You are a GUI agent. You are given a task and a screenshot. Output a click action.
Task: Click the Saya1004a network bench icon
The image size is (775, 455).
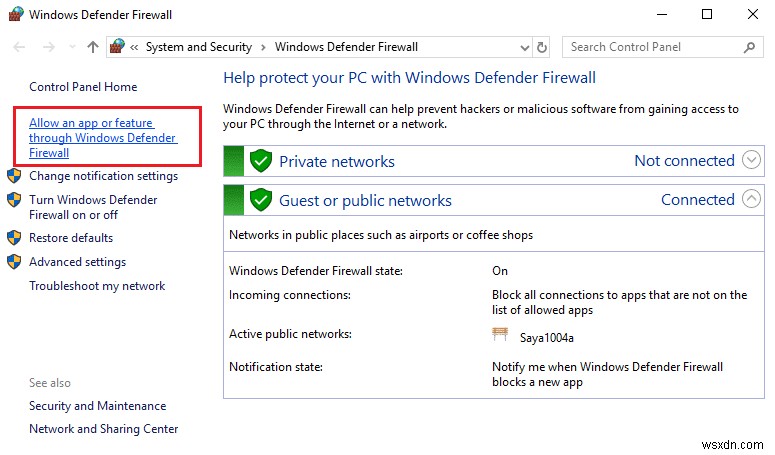[500, 334]
